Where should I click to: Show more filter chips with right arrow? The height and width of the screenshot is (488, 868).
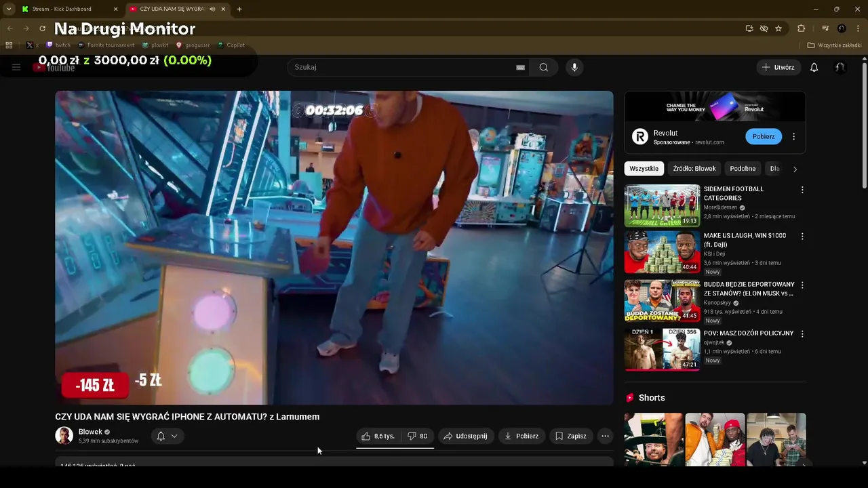(795, 169)
